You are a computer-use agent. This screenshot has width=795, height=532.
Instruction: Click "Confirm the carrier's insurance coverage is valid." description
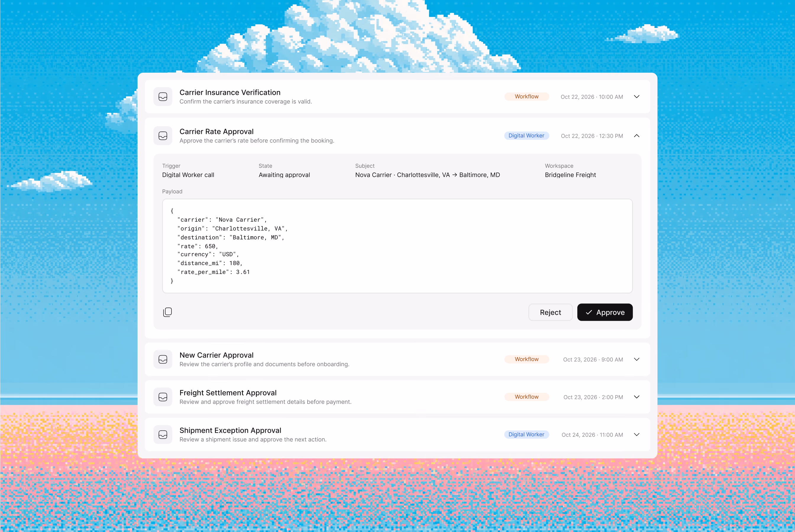coord(245,101)
